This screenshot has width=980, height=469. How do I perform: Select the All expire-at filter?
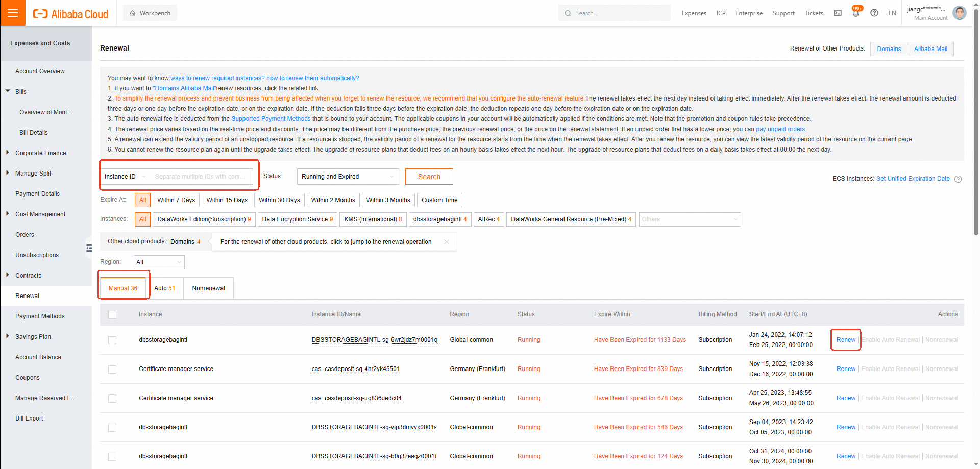coord(143,200)
